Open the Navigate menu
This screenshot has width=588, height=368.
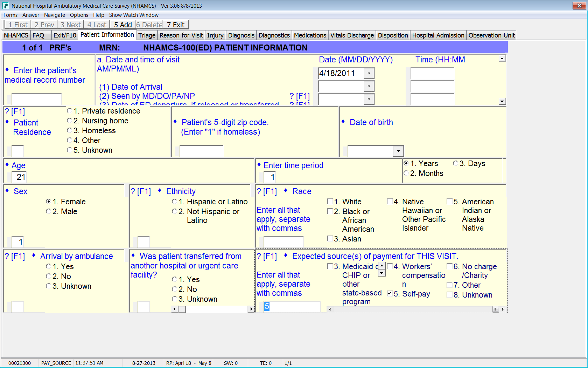coord(54,15)
